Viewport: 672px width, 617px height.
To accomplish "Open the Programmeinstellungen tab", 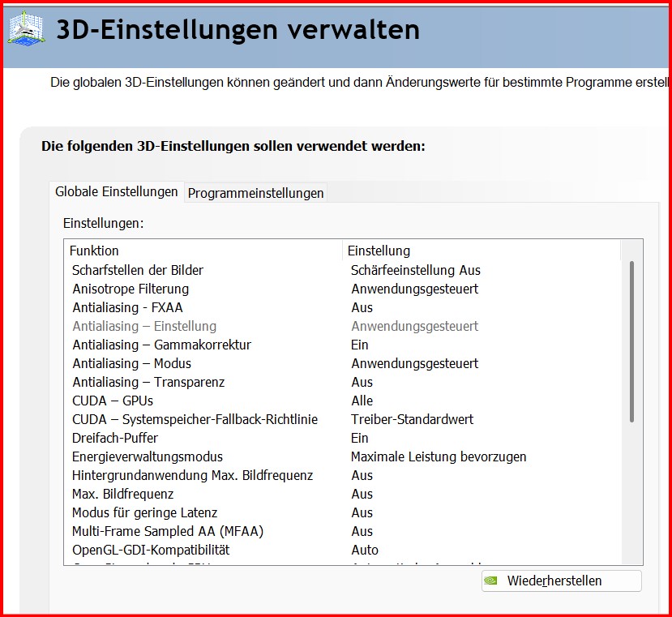I will [256, 193].
